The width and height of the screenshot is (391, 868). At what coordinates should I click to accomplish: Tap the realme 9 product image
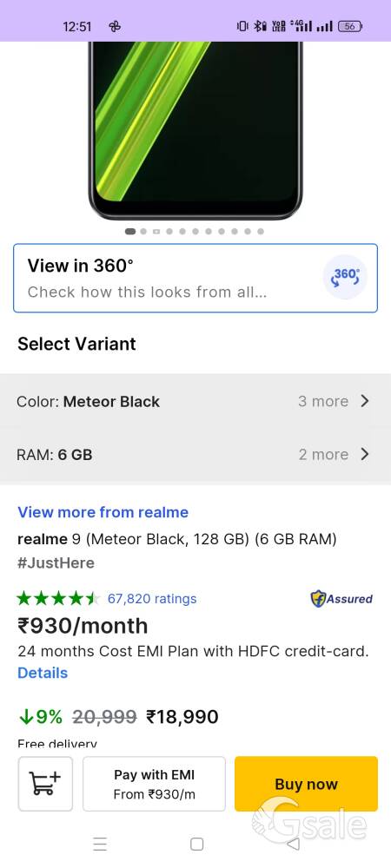tap(195, 130)
